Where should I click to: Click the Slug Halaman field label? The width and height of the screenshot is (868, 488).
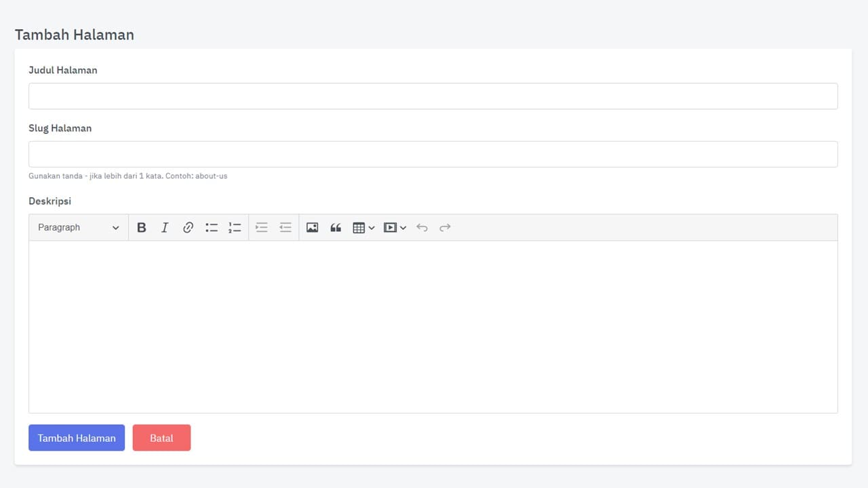60,128
